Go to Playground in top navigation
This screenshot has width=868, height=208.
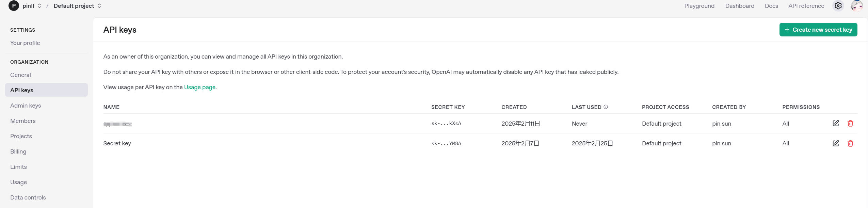coord(699,6)
